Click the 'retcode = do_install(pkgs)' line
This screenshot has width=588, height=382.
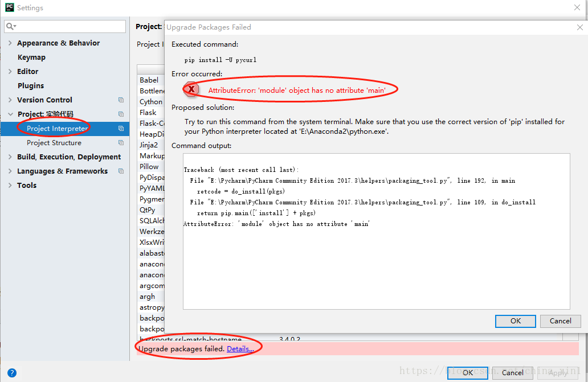pyautogui.click(x=241, y=191)
